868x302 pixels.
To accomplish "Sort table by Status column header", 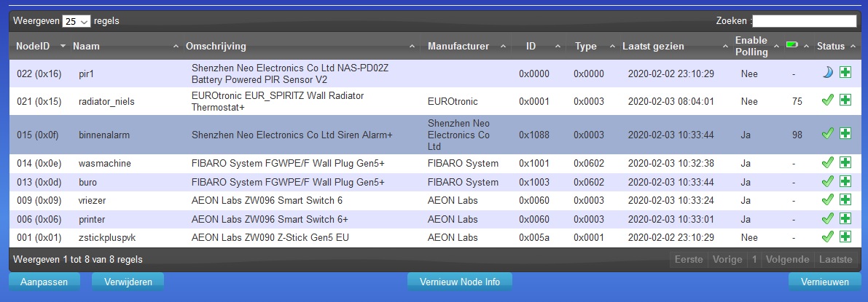I will pyautogui.click(x=831, y=47).
